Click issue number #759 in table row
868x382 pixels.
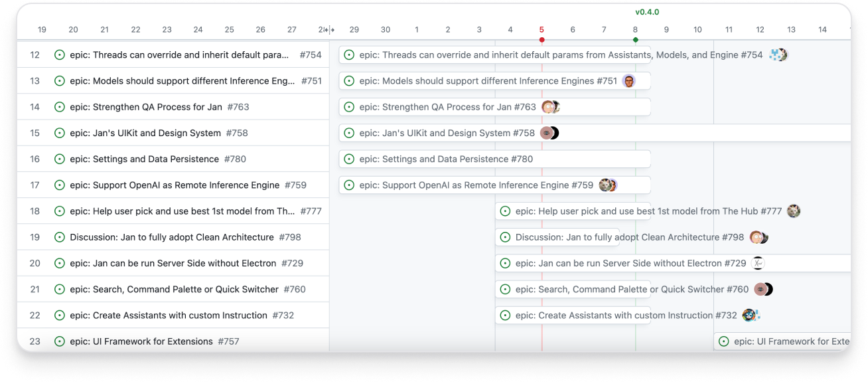tap(295, 185)
